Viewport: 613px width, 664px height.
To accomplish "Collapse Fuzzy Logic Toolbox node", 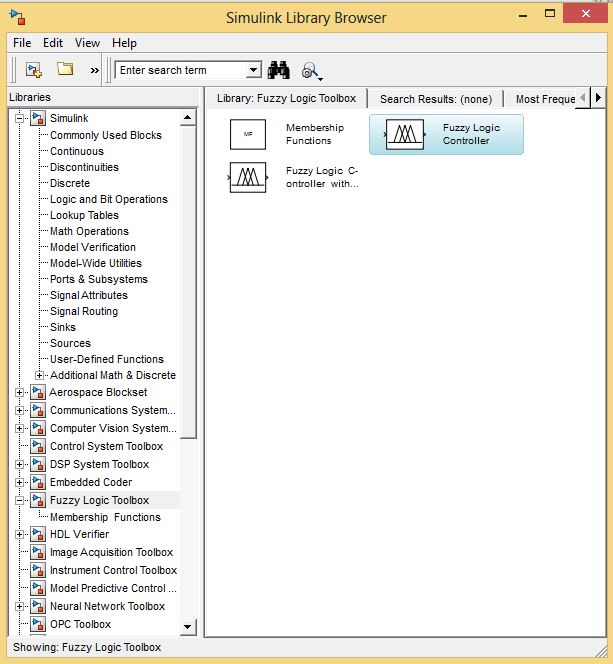I will coord(19,501).
